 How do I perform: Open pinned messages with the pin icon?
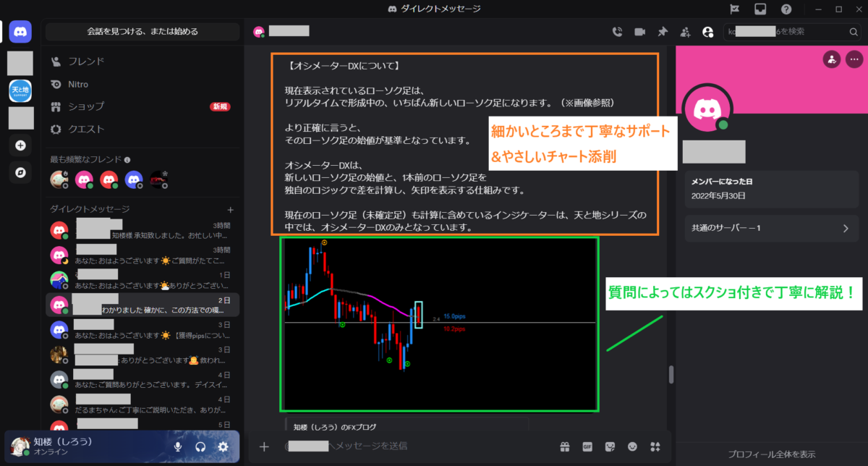coord(662,32)
